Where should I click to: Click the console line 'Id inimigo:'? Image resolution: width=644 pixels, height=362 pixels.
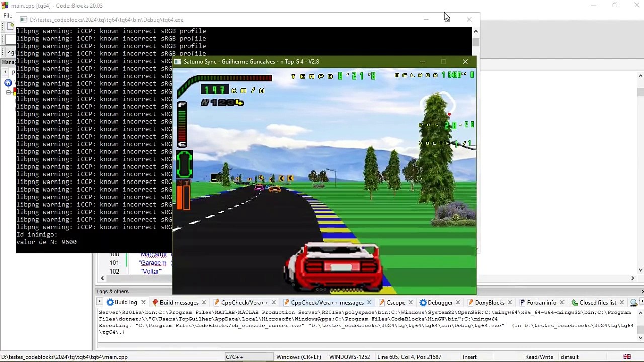pyautogui.click(x=37, y=234)
